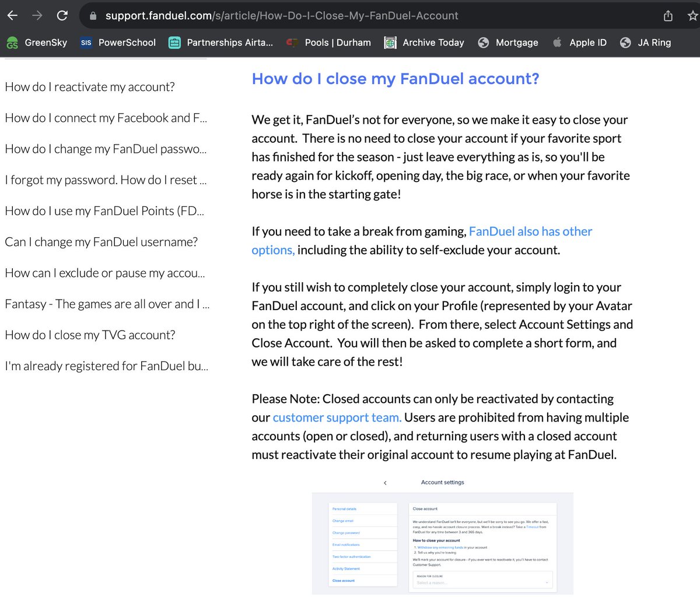Viewport: 700px width, 597px height.
Task: Open the Partnerships Airta... bookmark
Action: (220, 43)
